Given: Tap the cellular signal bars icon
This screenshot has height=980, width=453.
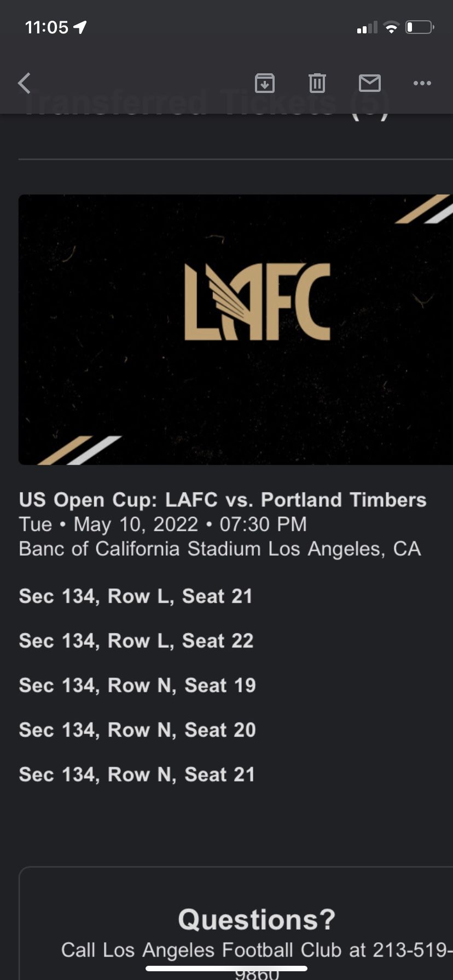Looking at the screenshot, I should (367, 27).
